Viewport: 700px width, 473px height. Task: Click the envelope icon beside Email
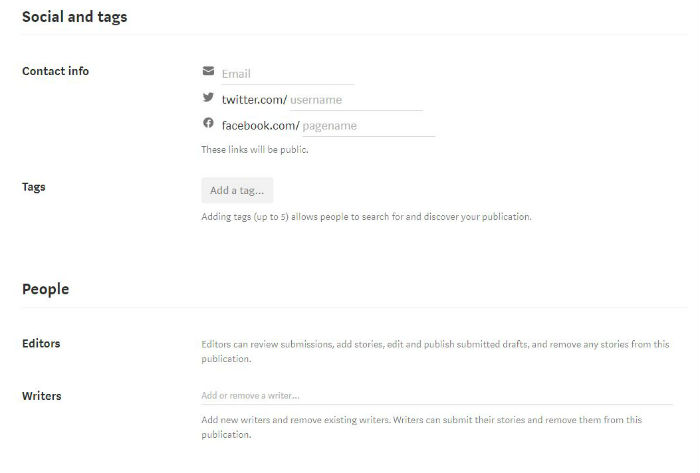tap(208, 72)
